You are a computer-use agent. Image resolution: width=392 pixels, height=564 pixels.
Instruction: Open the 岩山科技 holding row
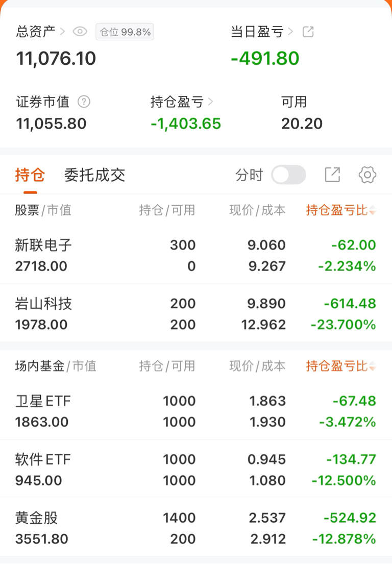(x=196, y=314)
